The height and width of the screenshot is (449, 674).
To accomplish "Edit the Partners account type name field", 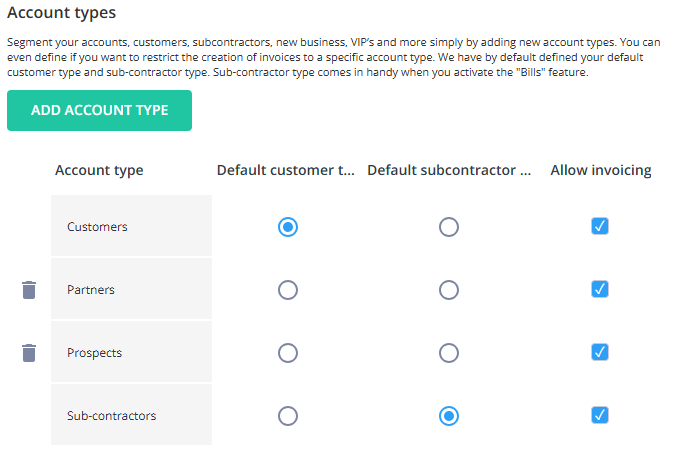I will [132, 289].
